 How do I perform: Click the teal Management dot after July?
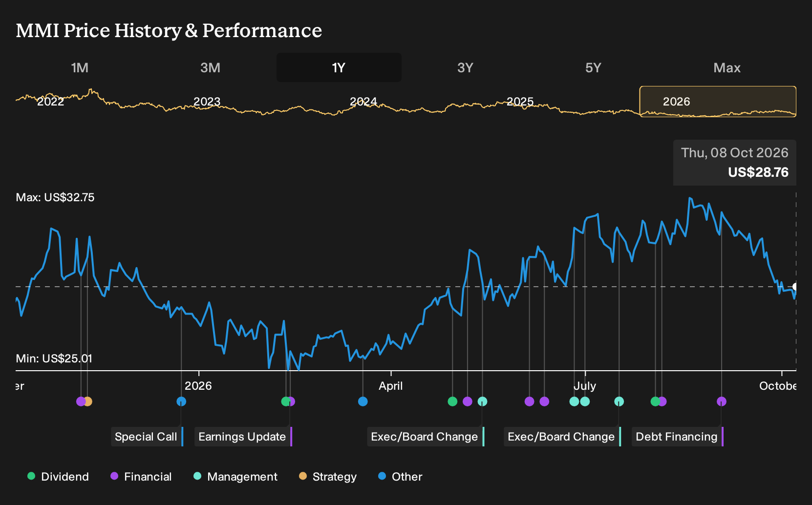[619, 401]
